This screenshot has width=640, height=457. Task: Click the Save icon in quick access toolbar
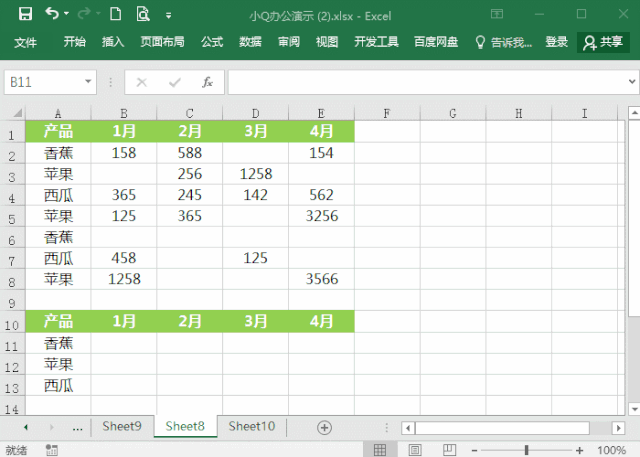tap(25, 14)
